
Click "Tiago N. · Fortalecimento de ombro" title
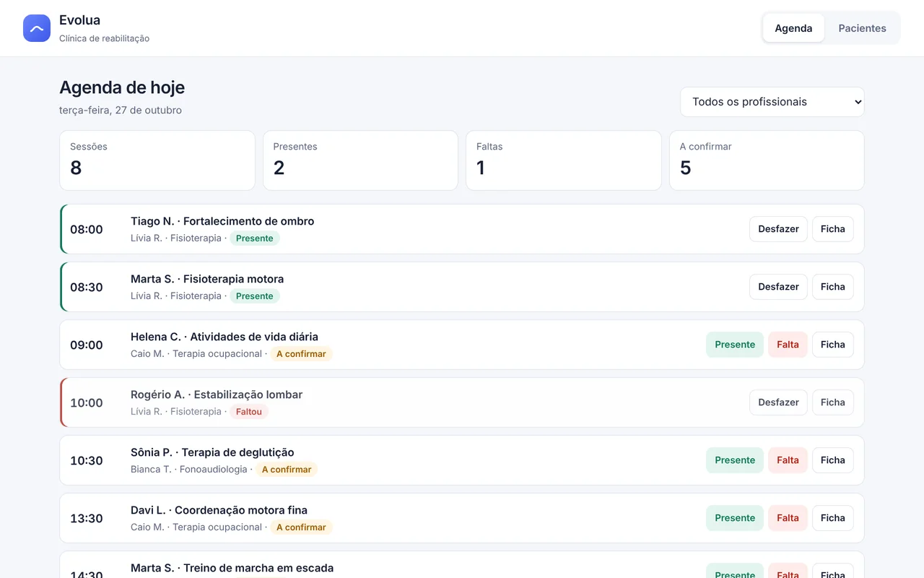[x=222, y=221]
